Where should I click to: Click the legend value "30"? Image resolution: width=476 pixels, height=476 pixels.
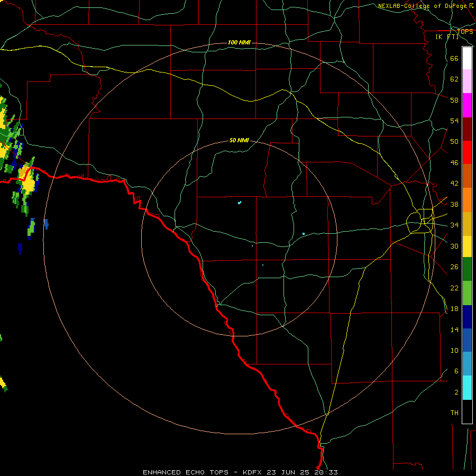[454, 246]
